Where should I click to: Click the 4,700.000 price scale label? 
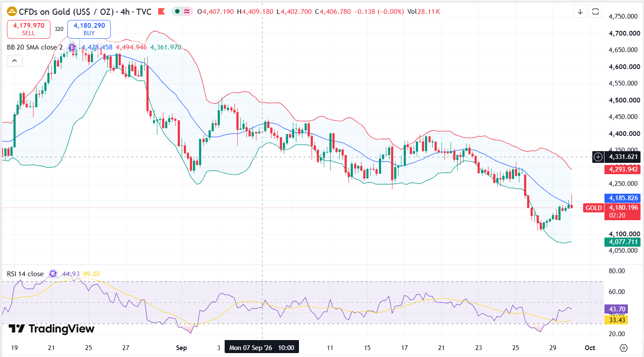[624, 33]
